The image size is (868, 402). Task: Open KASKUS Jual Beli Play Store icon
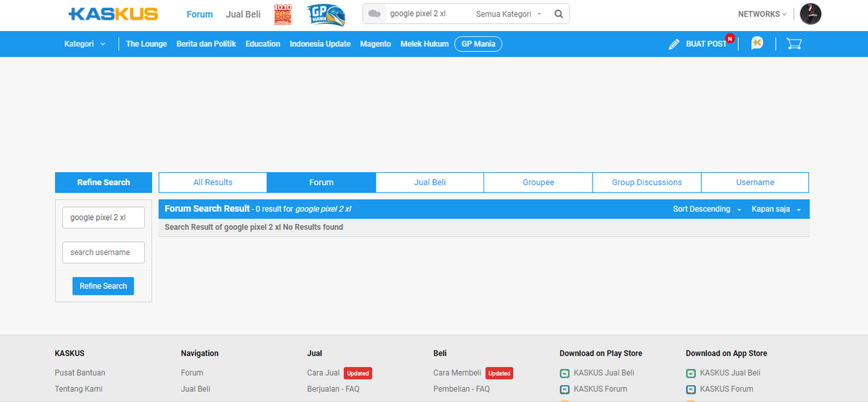click(x=564, y=373)
